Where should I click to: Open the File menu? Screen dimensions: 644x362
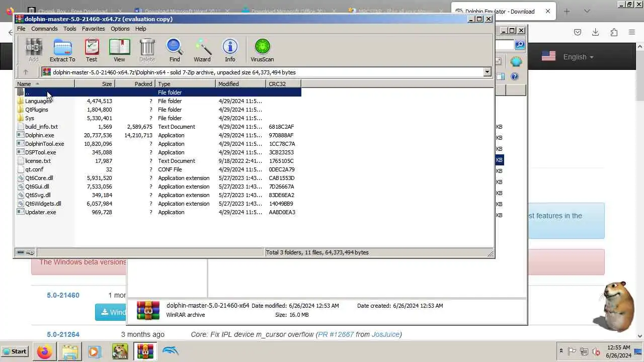21,29
